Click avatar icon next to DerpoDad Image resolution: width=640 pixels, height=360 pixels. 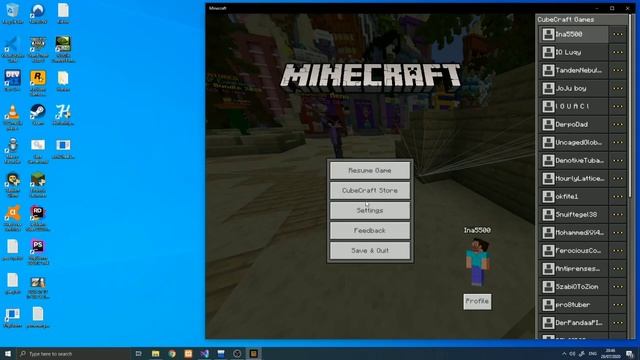[548, 124]
